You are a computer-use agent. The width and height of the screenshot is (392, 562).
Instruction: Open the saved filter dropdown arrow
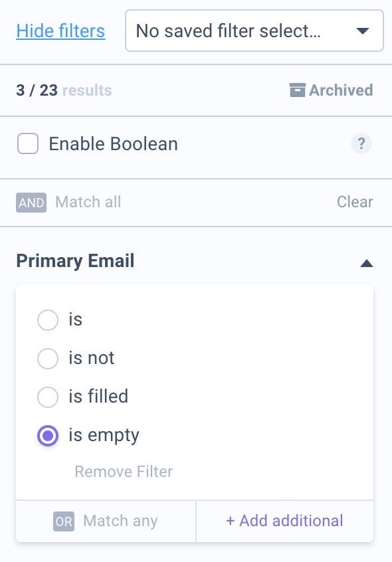(x=363, y=31)
